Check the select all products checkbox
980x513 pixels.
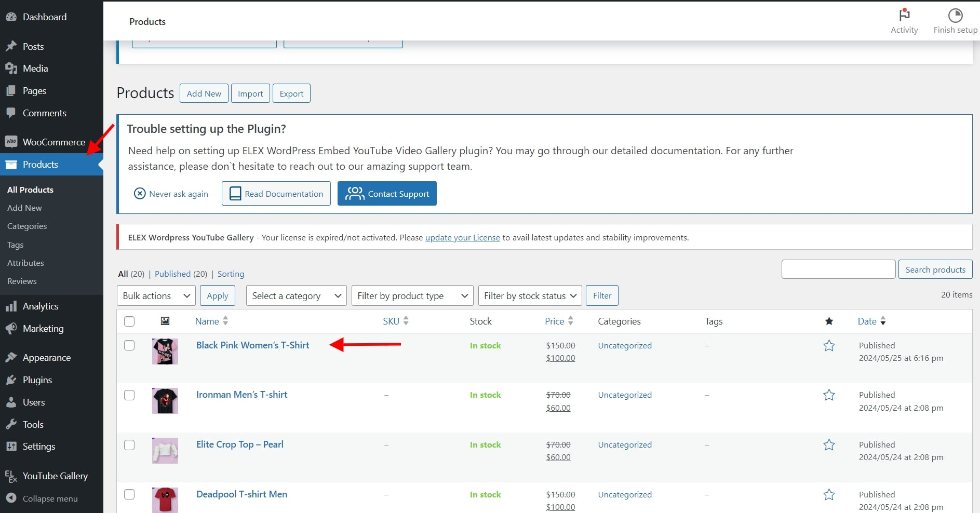pos(129,321)
